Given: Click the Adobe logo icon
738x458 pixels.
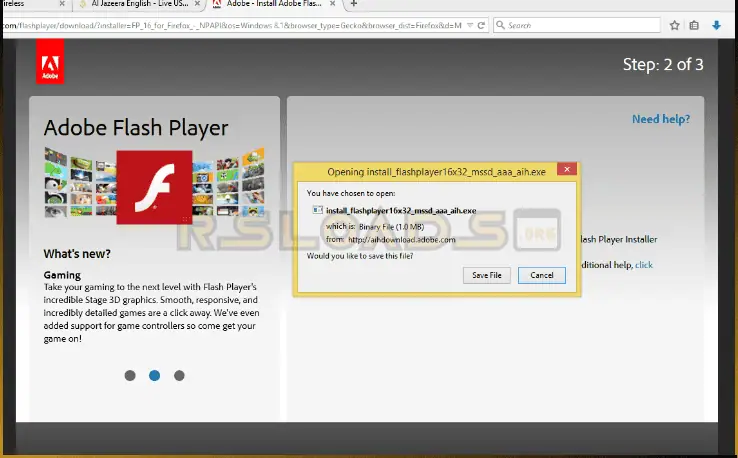Looking at the screenshot, I should pos(50,62).
